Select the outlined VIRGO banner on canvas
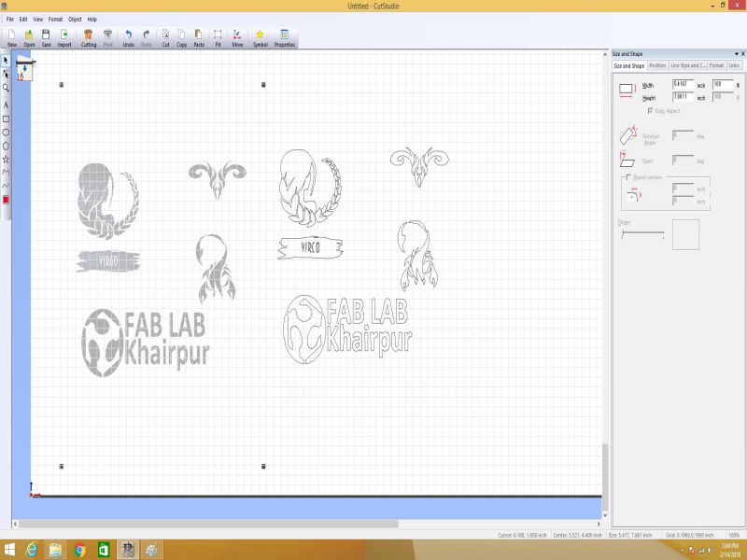Viewport: 747px width, 560px height. [310, 247]
